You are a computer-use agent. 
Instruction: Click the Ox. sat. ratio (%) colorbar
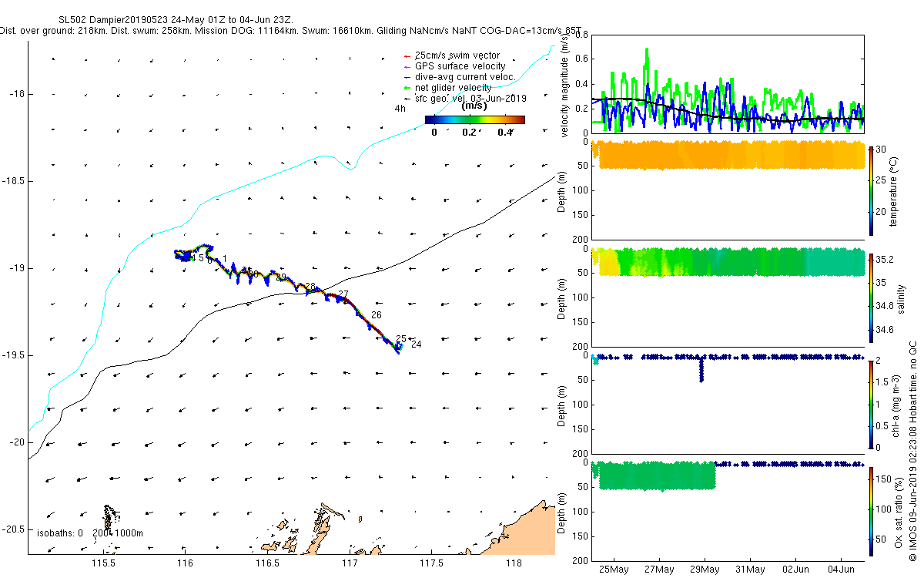coord(870,510)
